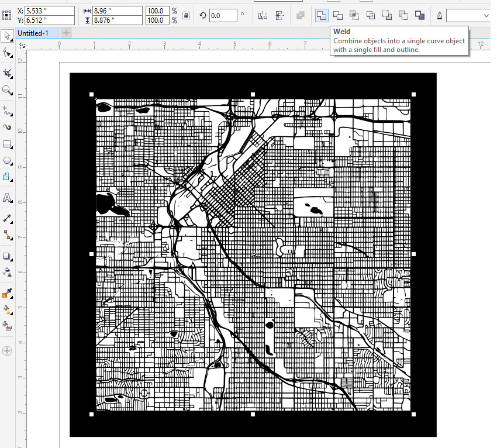The image size is (497, 448).
Task: Apply the Trim shaping command
Action: click(x=337, y=15)
